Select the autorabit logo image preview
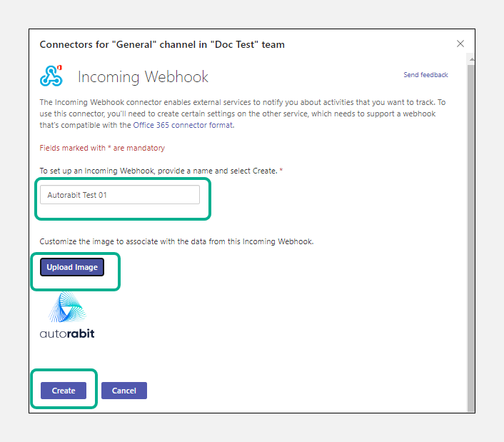The height and width of the screenshot is (442, 504). [x=67, y=315]
